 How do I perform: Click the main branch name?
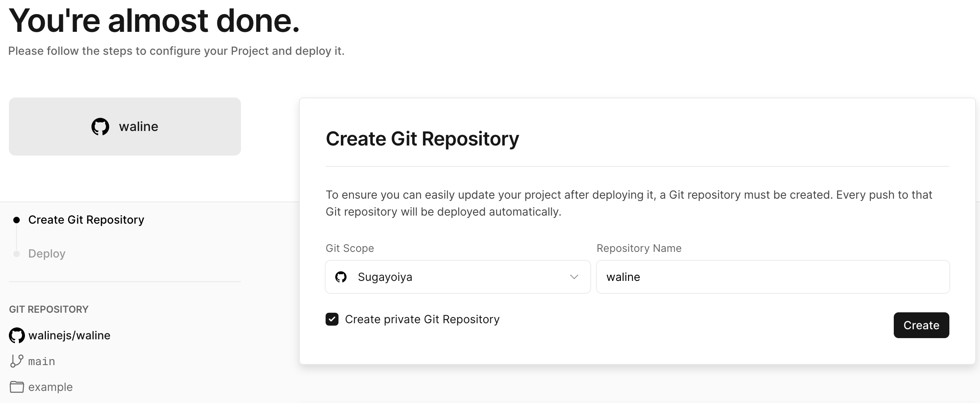pos(42,361)
